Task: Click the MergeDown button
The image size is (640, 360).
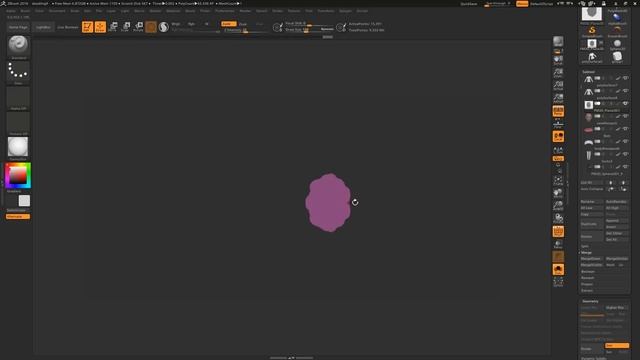Action: [x=591, y=259]
